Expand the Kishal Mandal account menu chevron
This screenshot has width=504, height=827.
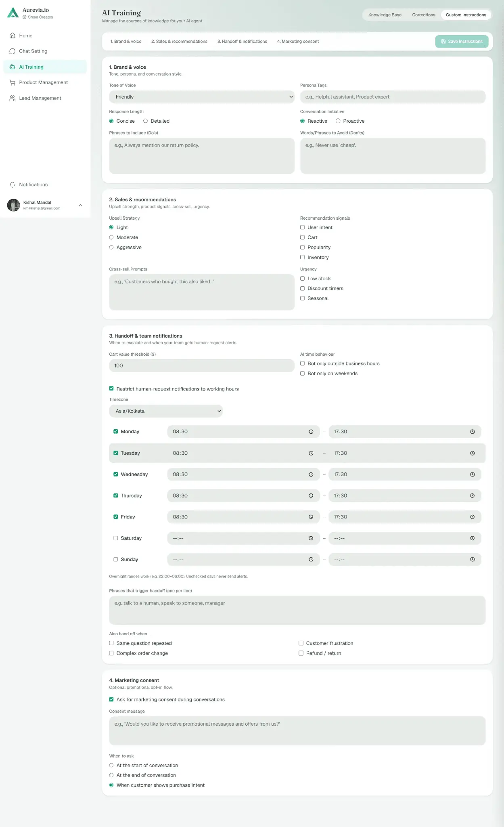click(x=80, y=205)
